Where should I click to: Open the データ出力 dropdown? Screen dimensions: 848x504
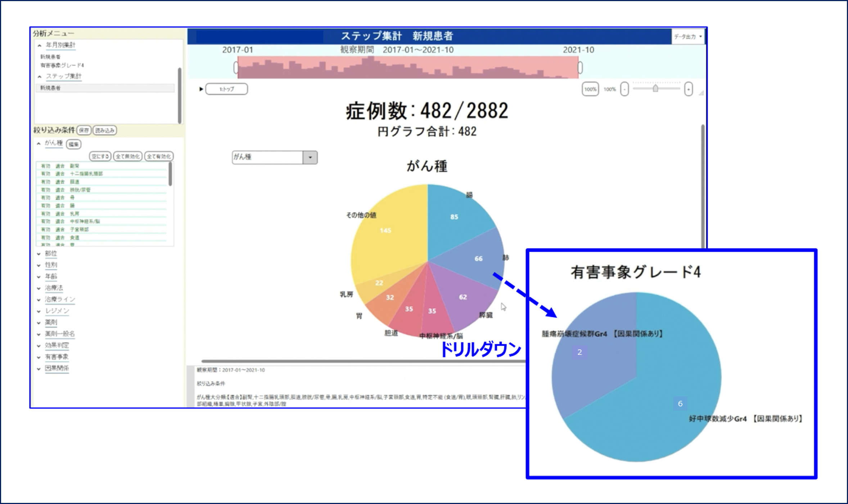(x=688, y=36)
